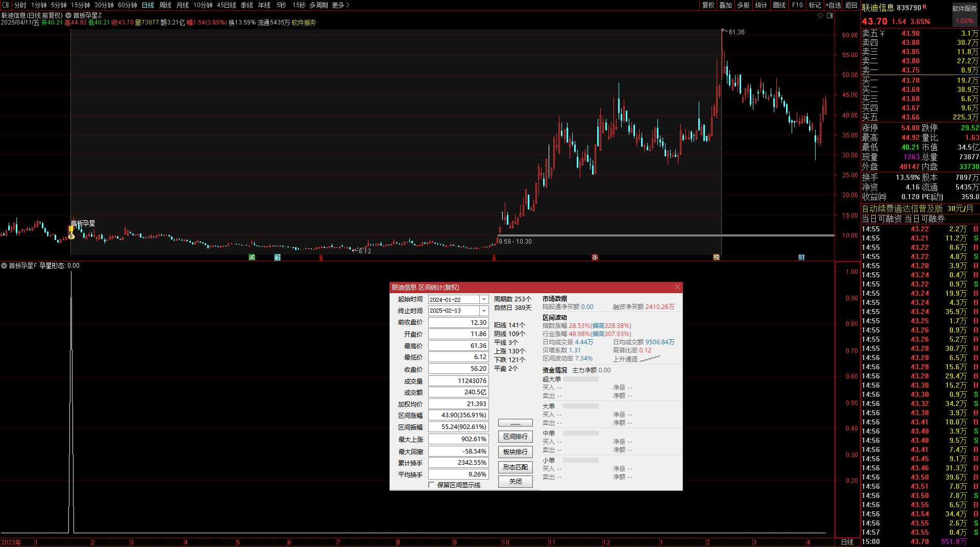This screenshot has width=980, height=547.
Task: Select the 月线 monthly period tab
Action: (x=183, y=5)
